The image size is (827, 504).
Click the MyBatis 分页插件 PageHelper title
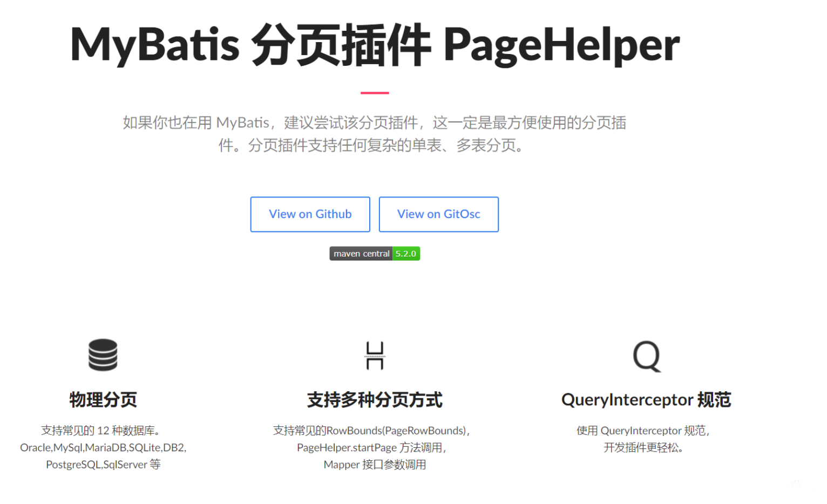[x=375, y=45]
